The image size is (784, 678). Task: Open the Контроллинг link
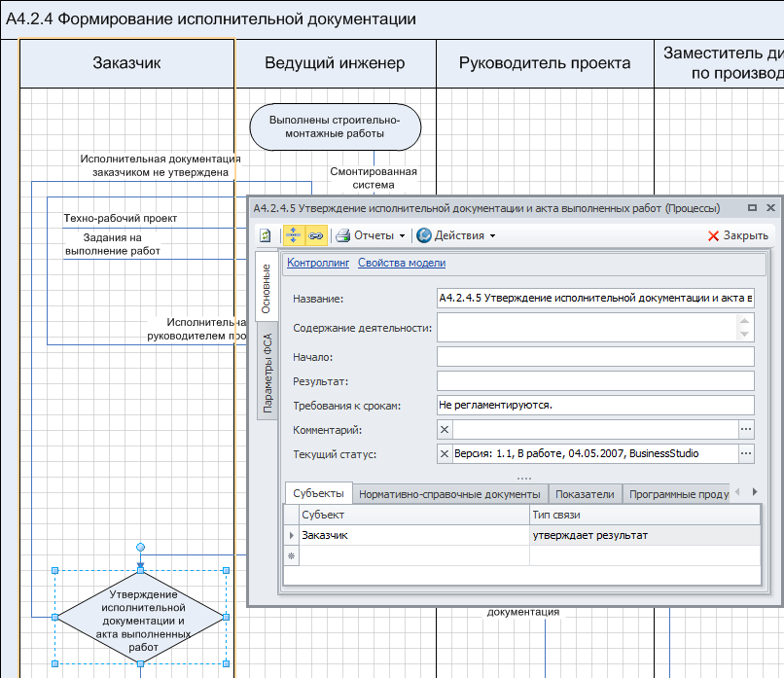pyautogui.click(x=317, y=263)
